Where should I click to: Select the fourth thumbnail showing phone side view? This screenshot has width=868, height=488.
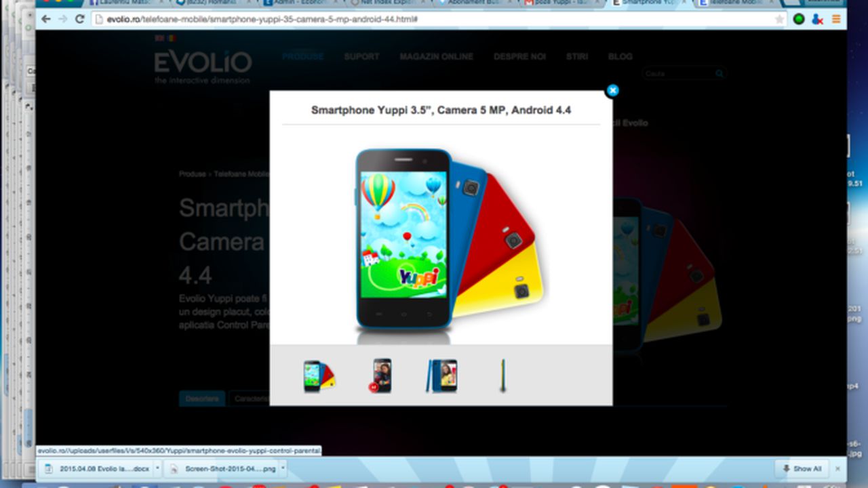502,376
